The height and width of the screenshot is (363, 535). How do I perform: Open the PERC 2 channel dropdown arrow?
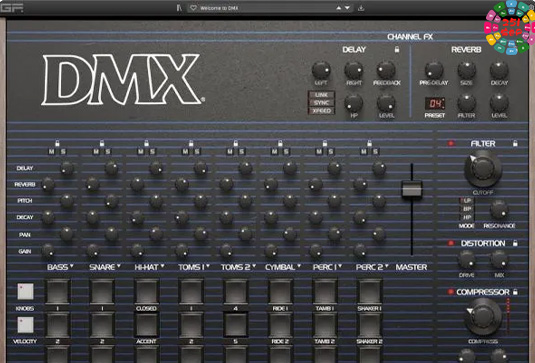point(387,266)
